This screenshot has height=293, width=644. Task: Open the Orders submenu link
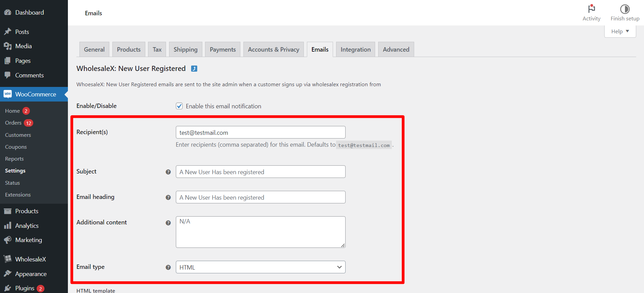coord(13,123)
